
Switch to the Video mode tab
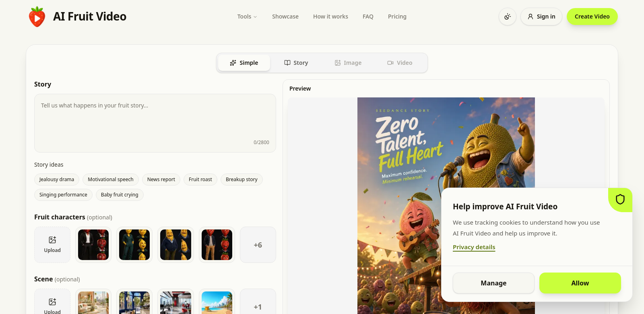click(x=400, y=63)
